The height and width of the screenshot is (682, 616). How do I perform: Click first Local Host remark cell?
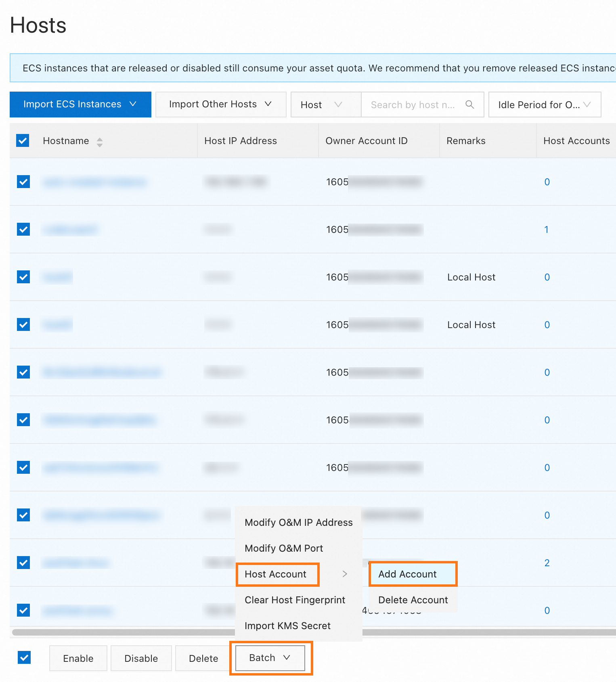coord(471,277)
